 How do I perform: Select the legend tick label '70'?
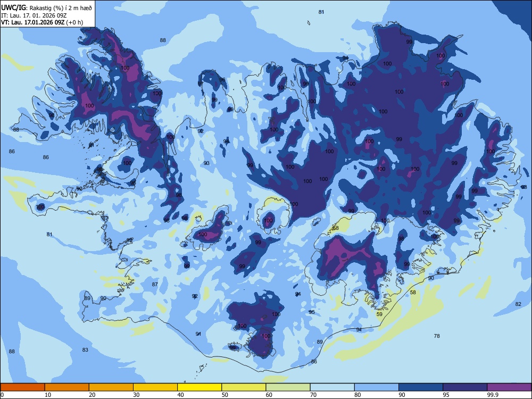[313, 395]
